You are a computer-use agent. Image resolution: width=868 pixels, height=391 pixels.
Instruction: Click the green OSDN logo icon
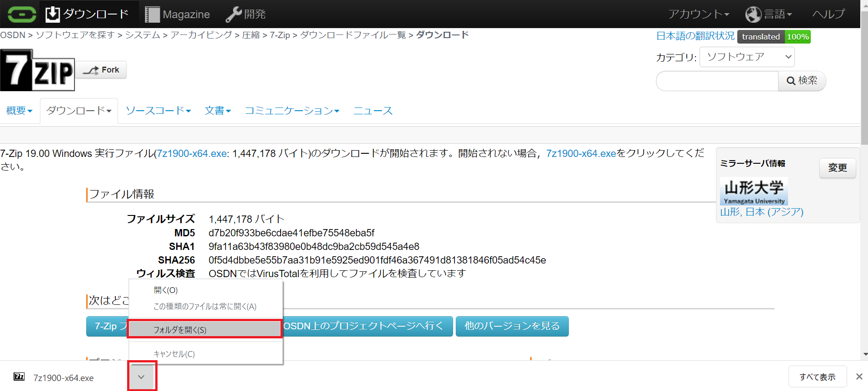(x=22, y=14)
